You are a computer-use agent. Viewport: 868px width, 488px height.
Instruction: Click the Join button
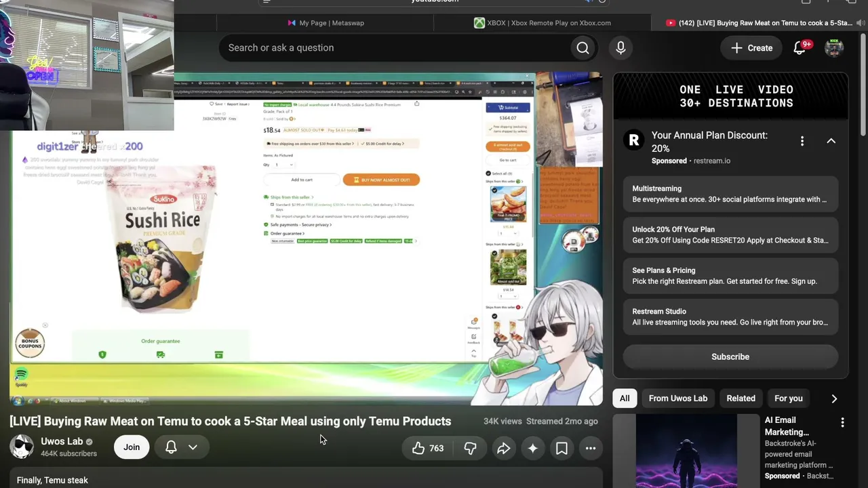(x=132, y=447)
